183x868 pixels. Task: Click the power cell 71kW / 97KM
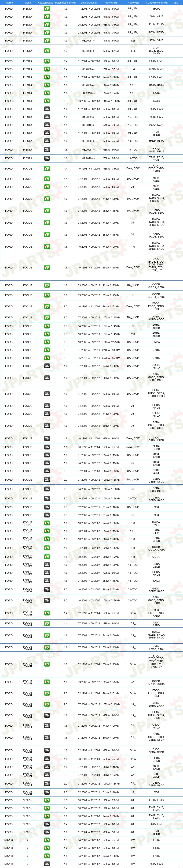click(111, 69)
